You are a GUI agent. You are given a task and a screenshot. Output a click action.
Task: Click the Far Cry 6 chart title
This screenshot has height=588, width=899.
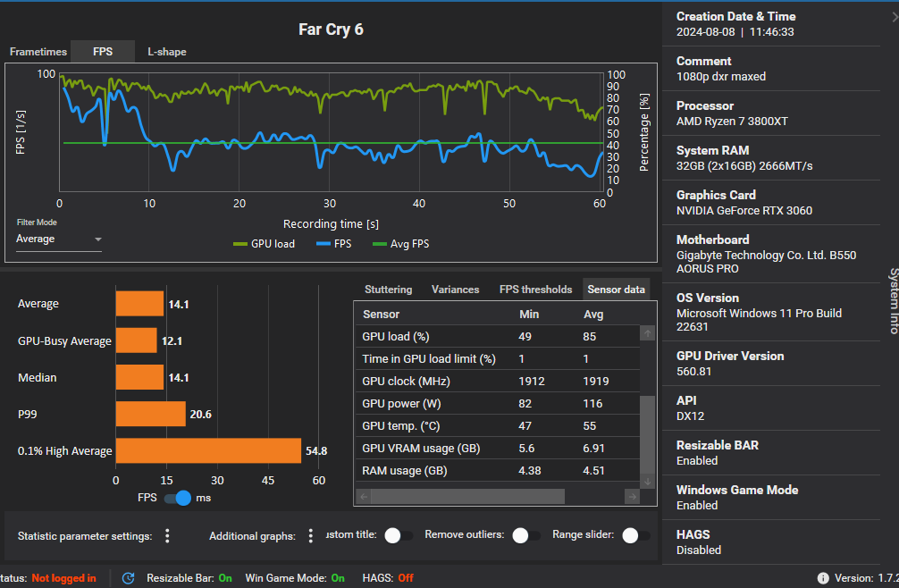tap(331, 29)
